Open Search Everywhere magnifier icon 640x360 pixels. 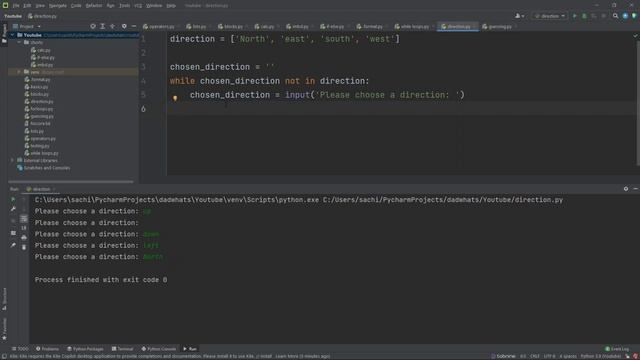616,16
